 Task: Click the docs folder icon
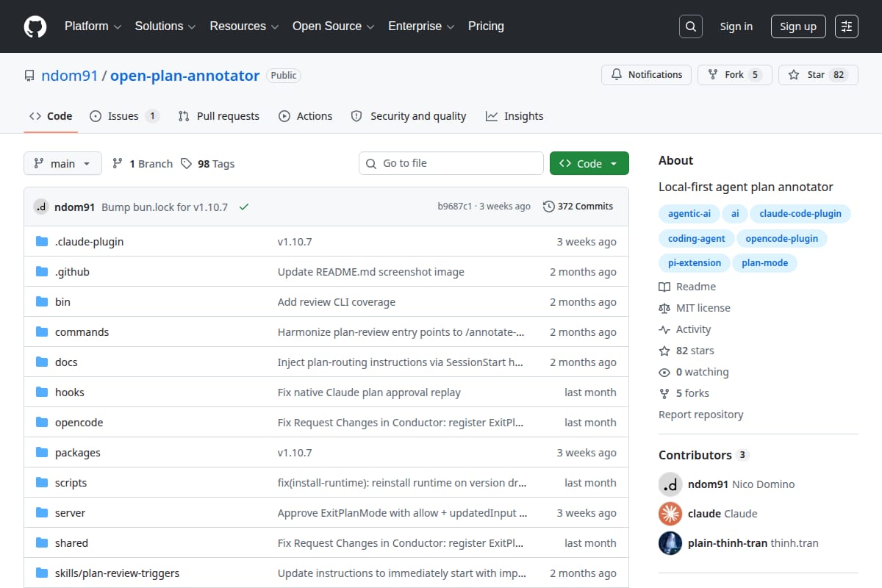pos(42,362)
